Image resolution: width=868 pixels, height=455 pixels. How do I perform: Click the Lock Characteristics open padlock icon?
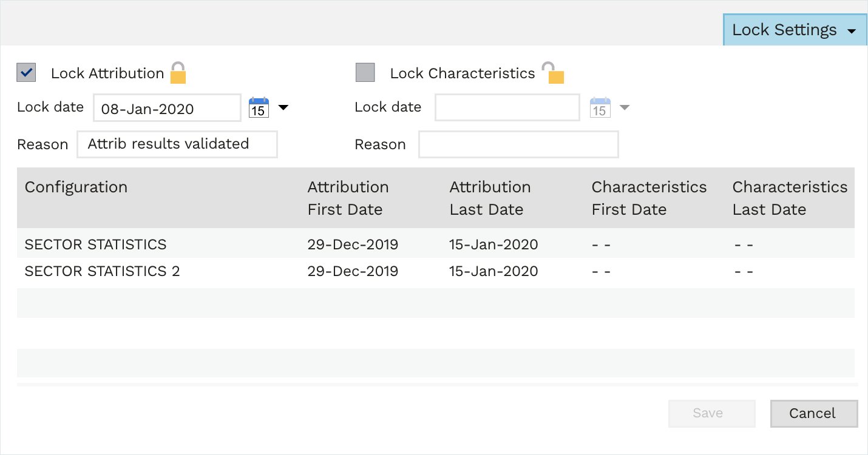[552, 73]
